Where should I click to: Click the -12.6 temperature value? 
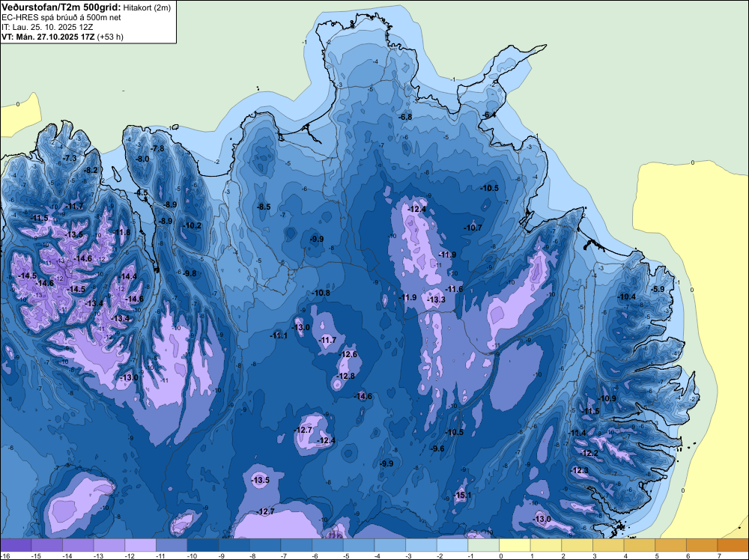click(348, 354)
